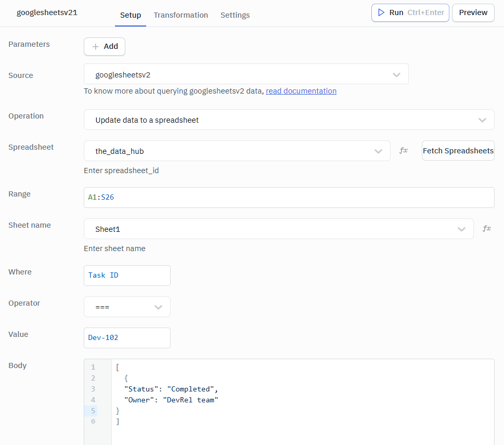Screen dimensions: 504x445
Task: Open the Operation dropdown
Action: pyautogui.click(x=289, y=120)
